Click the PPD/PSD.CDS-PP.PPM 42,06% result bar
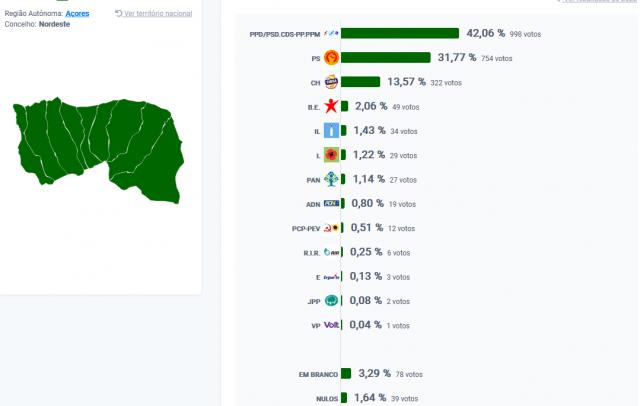 tap(400, 34)
